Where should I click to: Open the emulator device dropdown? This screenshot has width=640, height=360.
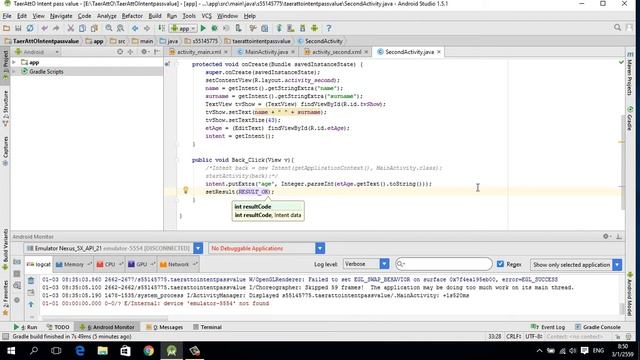point(198,248)
